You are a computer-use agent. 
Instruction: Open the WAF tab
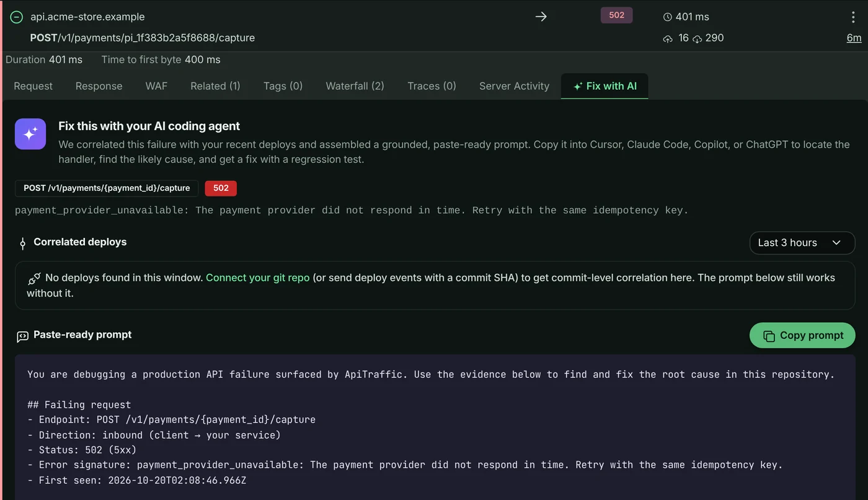(156, 86)
